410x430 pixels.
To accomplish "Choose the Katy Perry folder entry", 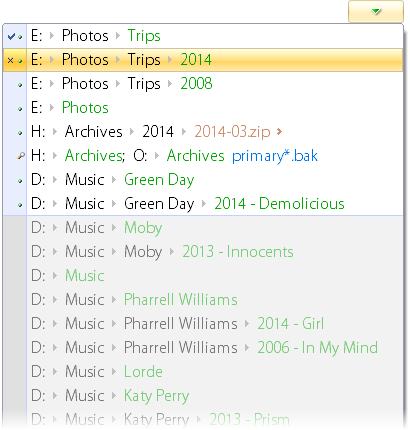I will pyautogui.click(x=156, y=396).
